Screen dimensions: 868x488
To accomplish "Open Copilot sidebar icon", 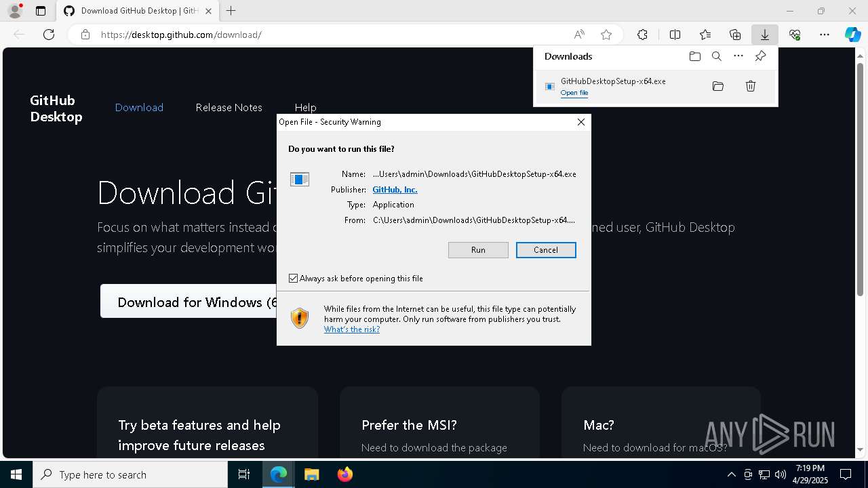I will click(852, 35).
